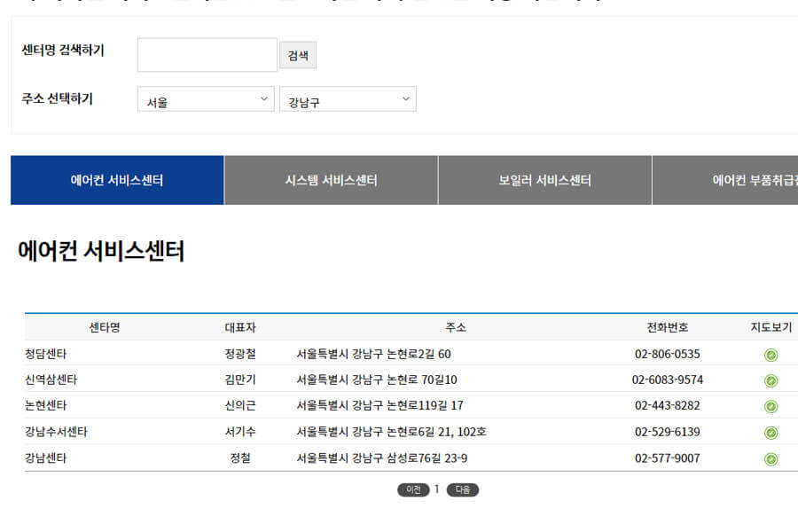798x532 pixels.
Task: Click representative name 김만기
Action: tap(240, 379)
